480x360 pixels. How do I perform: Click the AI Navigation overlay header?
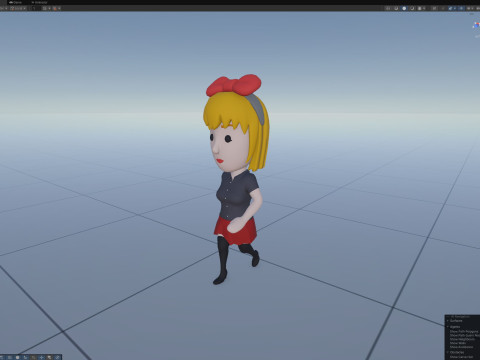(462, 317)
